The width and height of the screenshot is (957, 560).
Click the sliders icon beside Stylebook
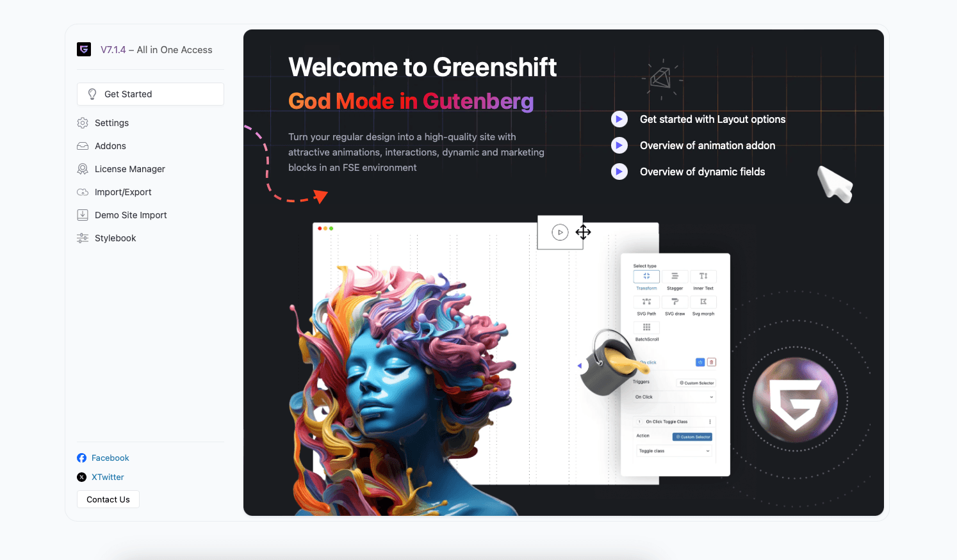pos(83,238)
